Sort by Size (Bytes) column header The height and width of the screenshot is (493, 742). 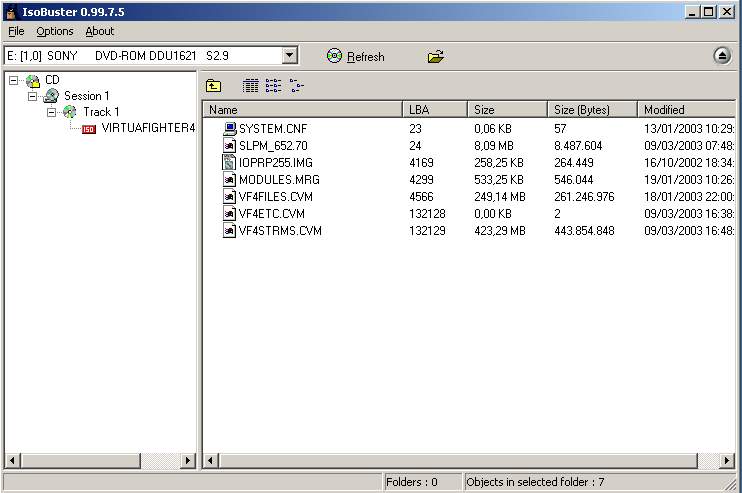(x=592, y=110)
